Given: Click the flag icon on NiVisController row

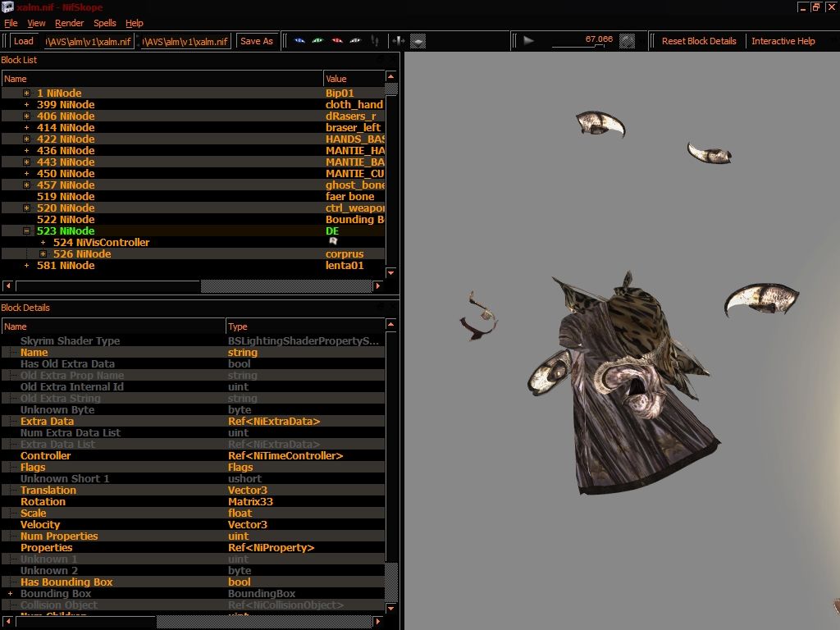Looking at the screenshot, I should [333, 242].
